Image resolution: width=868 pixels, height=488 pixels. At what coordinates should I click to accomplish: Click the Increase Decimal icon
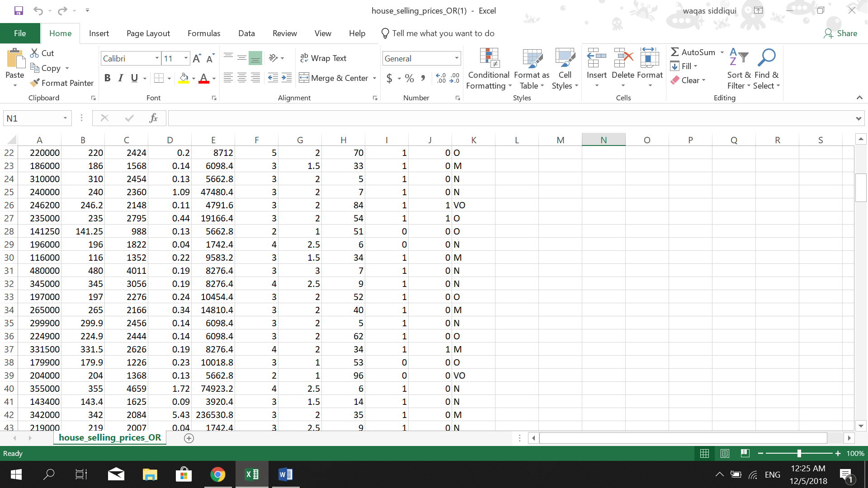[x=440, y=78]
